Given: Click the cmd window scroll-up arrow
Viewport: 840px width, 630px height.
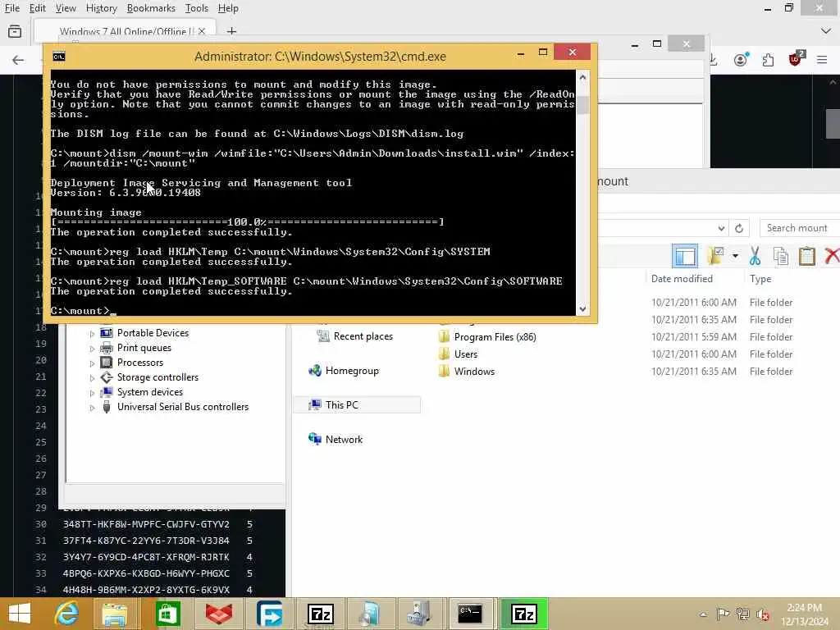Looking at the screenshot, I should tap(582, 77).
